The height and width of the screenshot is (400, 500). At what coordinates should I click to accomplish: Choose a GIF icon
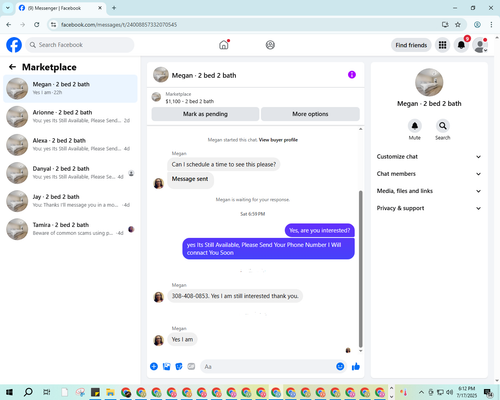tap(191, 367)
